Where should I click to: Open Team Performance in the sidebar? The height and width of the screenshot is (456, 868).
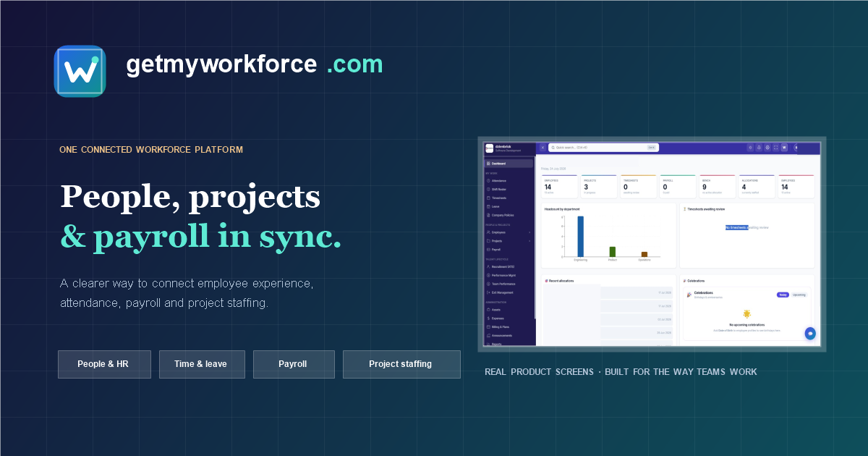(509, 284)
